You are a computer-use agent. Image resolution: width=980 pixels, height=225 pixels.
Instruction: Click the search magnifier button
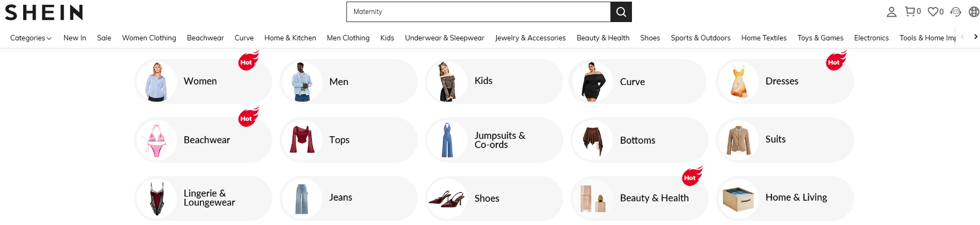click(x=621, y=12)
